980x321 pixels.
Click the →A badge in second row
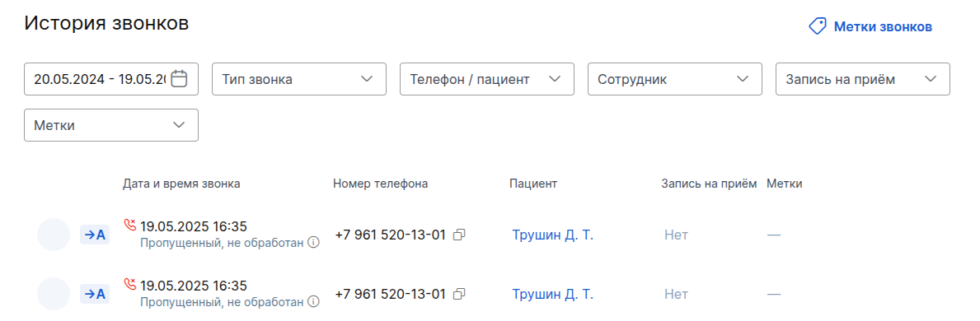(95, 294)
